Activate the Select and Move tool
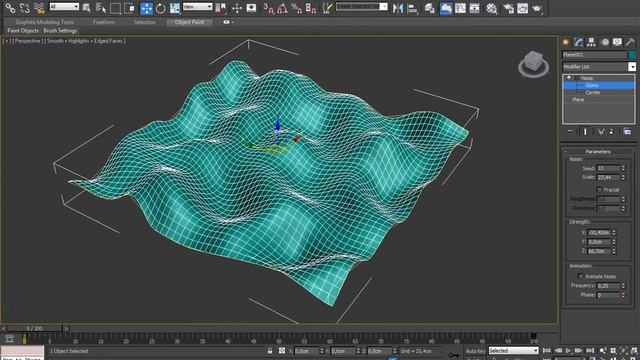 tap(147, 8)
